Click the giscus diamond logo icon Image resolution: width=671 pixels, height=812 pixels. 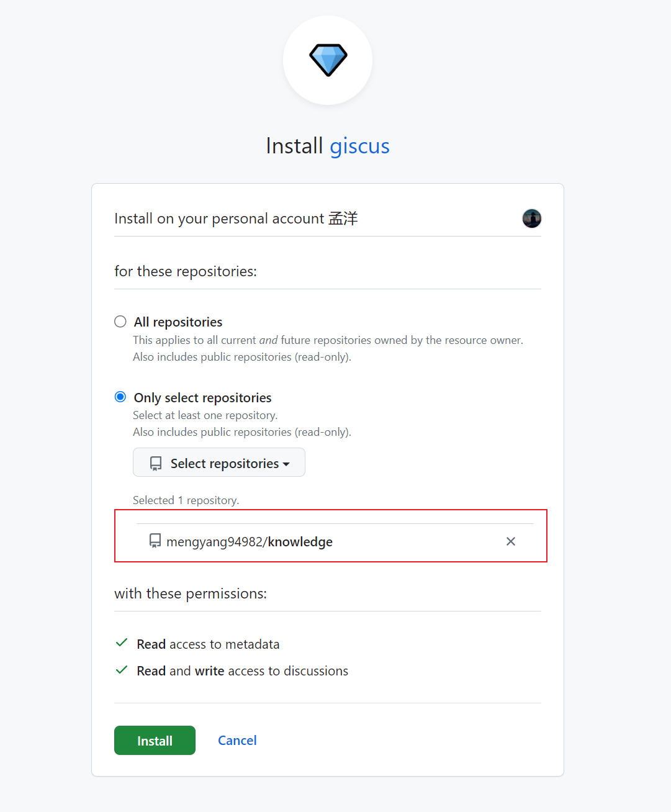(x=328, y=60)
